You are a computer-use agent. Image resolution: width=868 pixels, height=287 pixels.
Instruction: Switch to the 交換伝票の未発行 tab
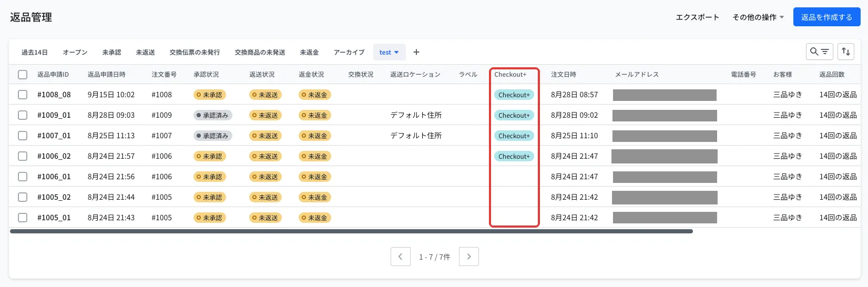(x=195, y=53)
